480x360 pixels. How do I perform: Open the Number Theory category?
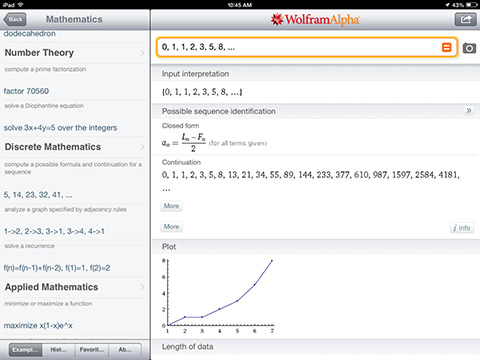[75, 53]
